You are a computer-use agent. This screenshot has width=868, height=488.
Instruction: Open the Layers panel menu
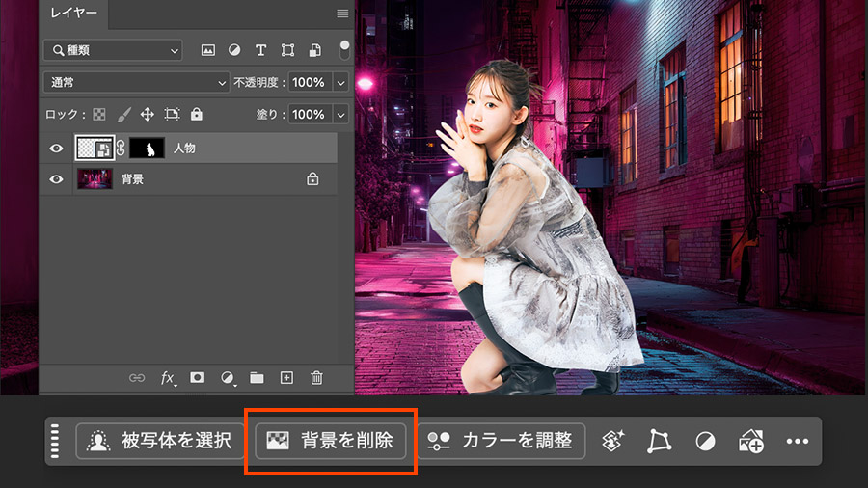click(x=342, y=14)
